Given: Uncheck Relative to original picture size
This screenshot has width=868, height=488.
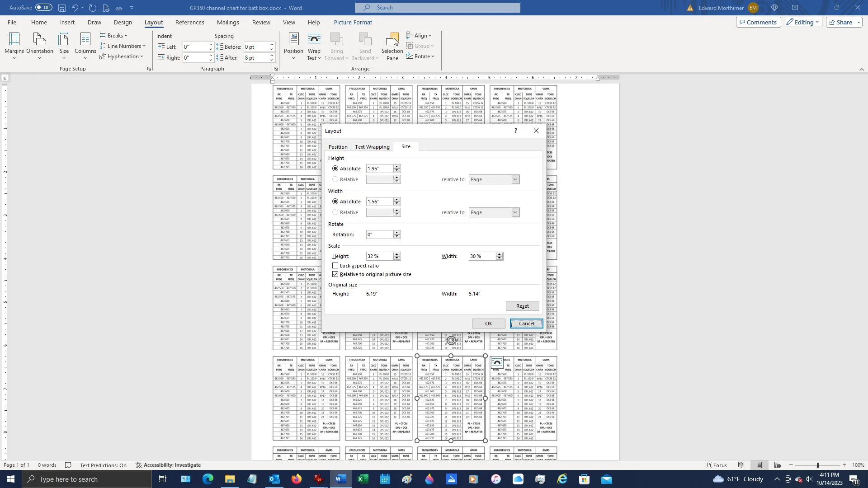Looking at the screenshot, I should click(335, 274).
